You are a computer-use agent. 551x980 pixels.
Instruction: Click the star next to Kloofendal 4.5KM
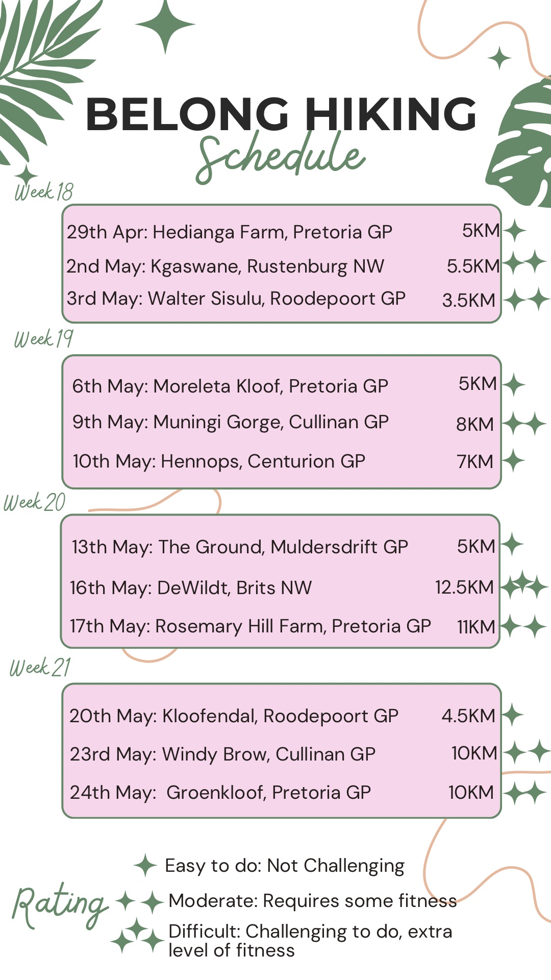(x=513, y=715)
